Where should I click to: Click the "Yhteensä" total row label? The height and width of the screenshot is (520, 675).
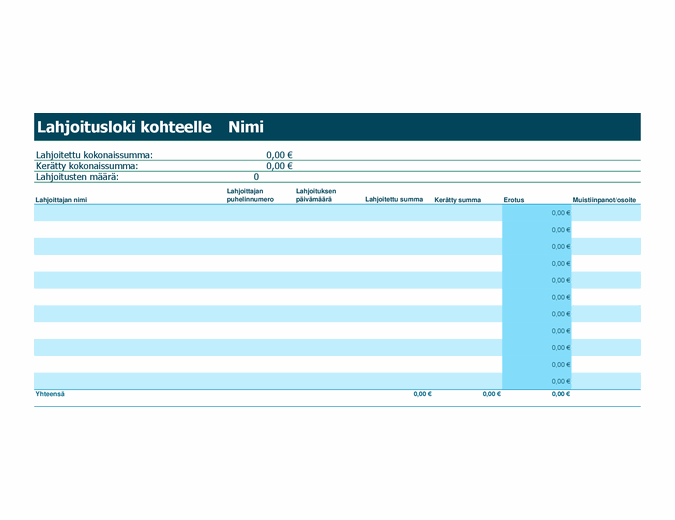(50, 394)
